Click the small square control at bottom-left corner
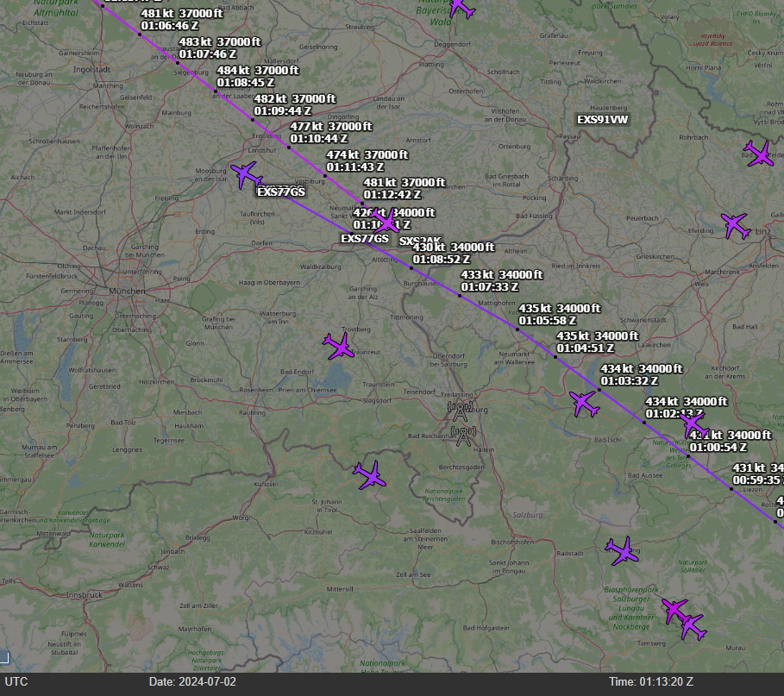The width and height of the screenshot is (784, 696). tap(3, 659)
